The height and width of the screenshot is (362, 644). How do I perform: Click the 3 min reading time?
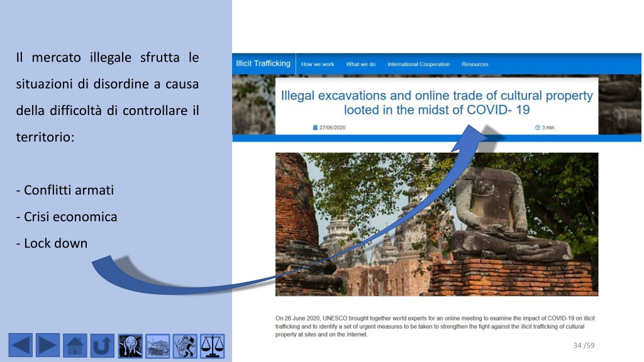(548, 128)
